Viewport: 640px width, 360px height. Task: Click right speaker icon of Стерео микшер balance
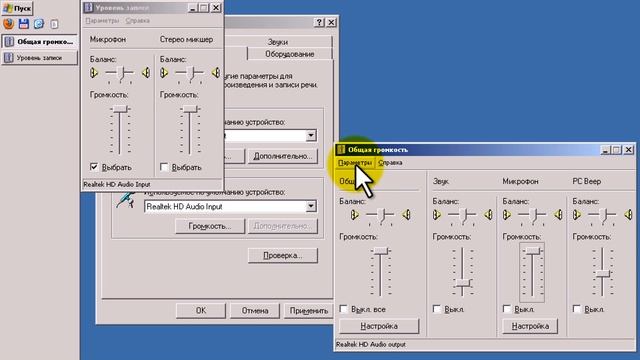216,73
